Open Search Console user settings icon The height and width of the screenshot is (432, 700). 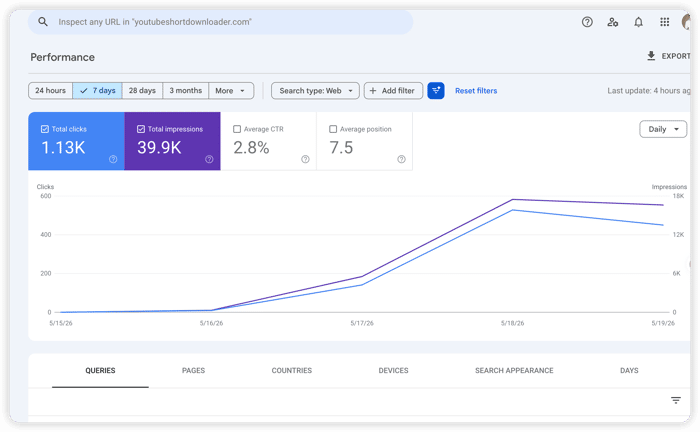tap(612, 22)
